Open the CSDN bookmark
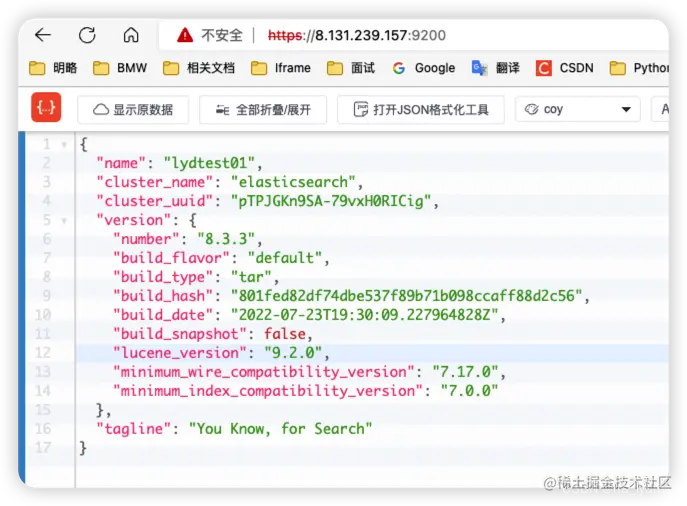The height and width of the screenshot is (506, 687). coord(564,68)
